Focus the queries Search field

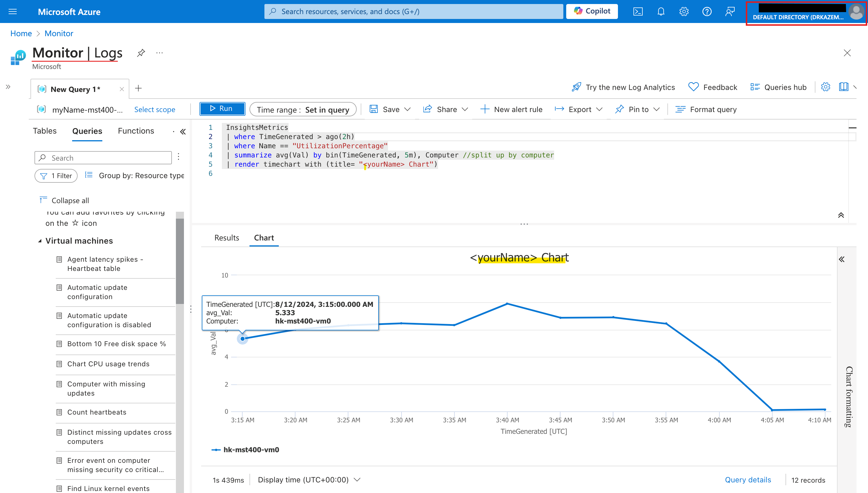point(103,158)
